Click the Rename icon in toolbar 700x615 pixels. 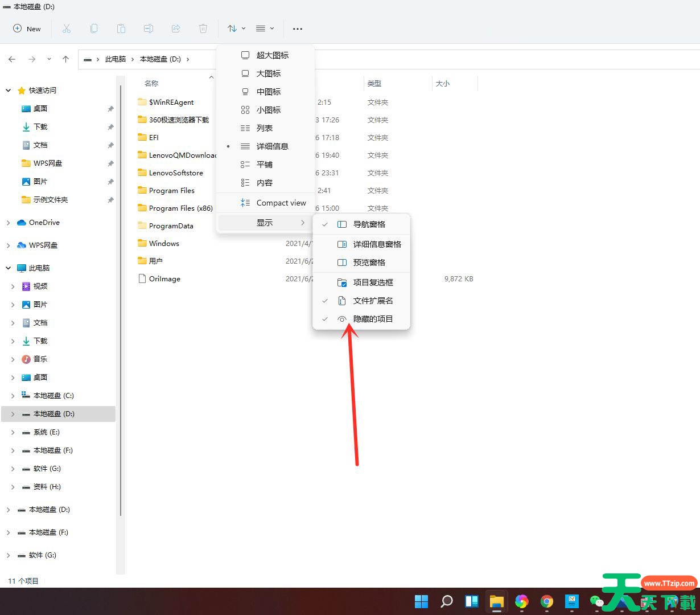tap(149, 28)
